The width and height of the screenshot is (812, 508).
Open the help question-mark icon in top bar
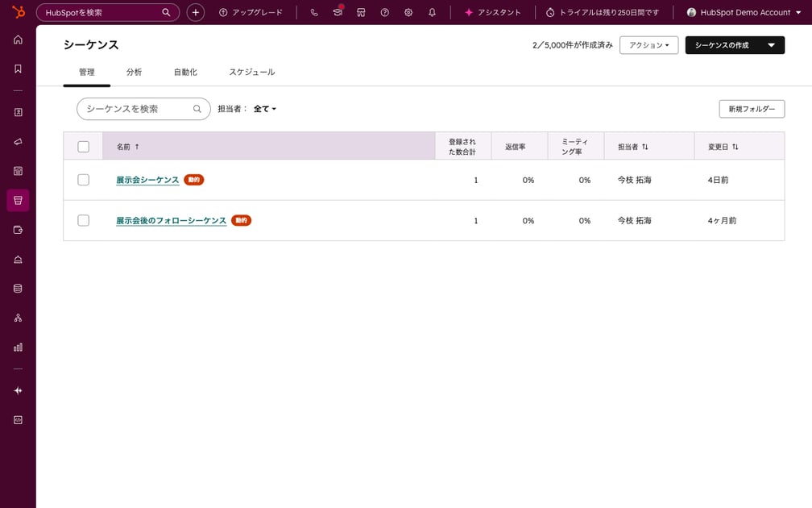click(384, 12)
